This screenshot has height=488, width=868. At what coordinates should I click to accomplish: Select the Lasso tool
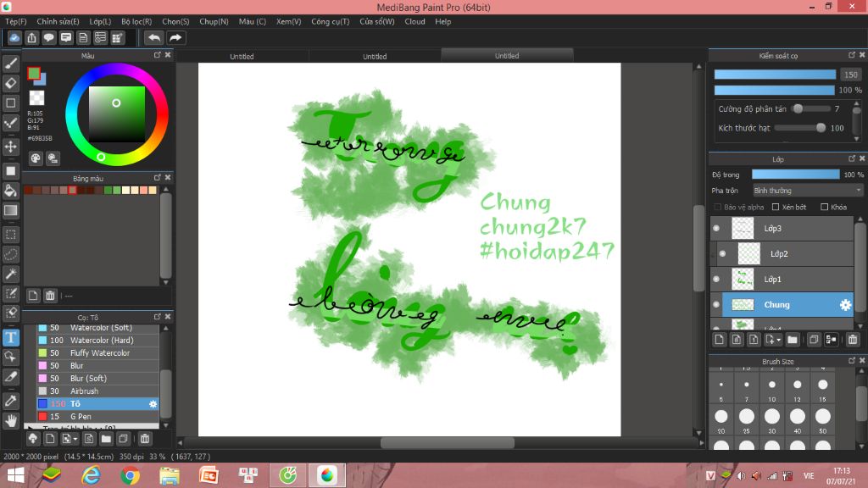11,254
